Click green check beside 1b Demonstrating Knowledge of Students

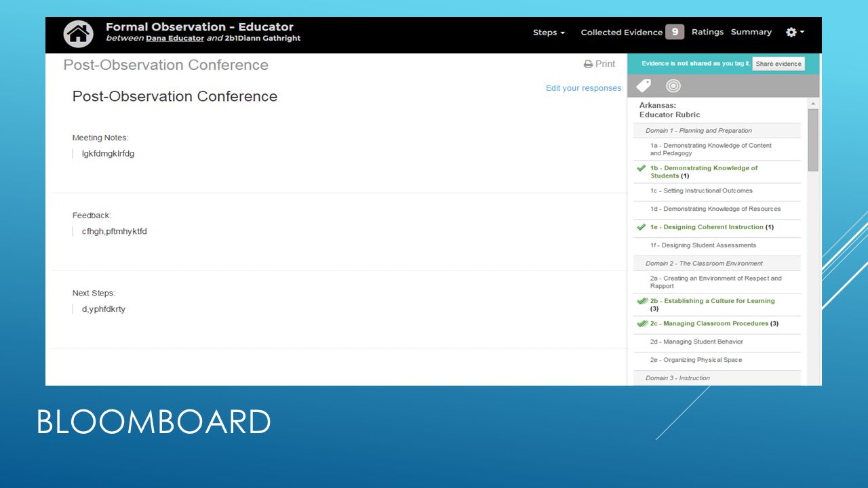click(642, 168)
